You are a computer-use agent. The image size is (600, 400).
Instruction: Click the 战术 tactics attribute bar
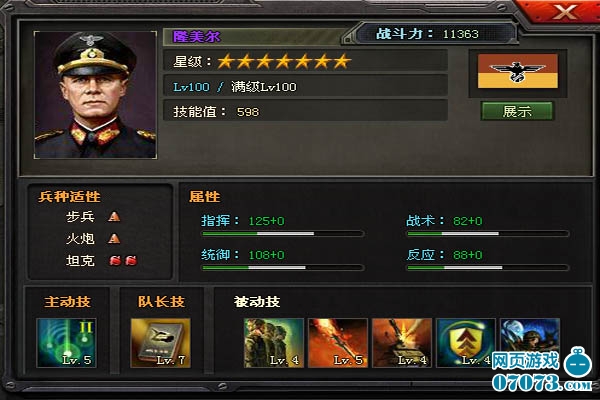click(488, 233)
